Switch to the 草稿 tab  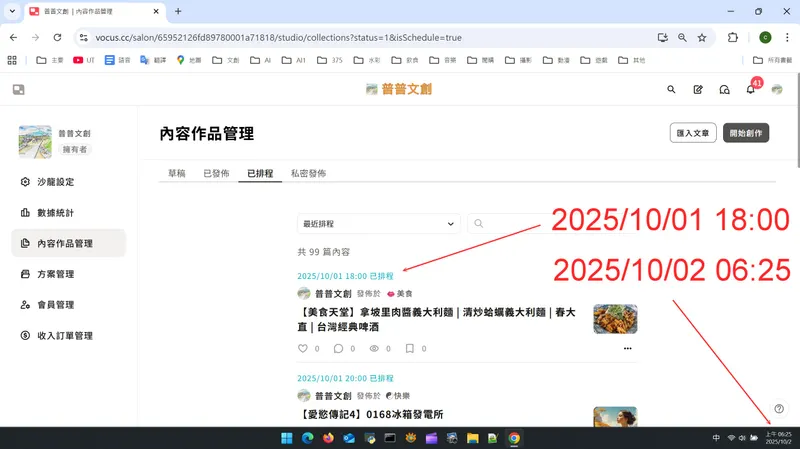(x=177, y=173)
